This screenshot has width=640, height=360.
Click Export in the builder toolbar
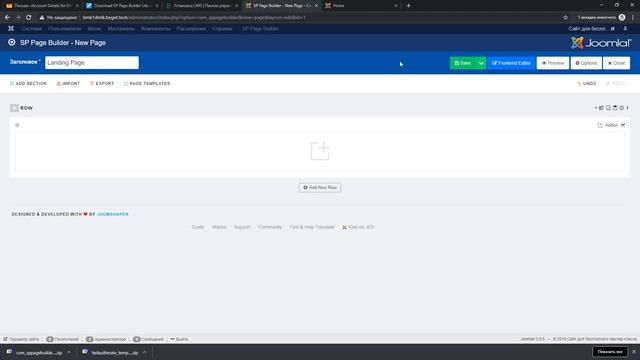coord(102,83)
